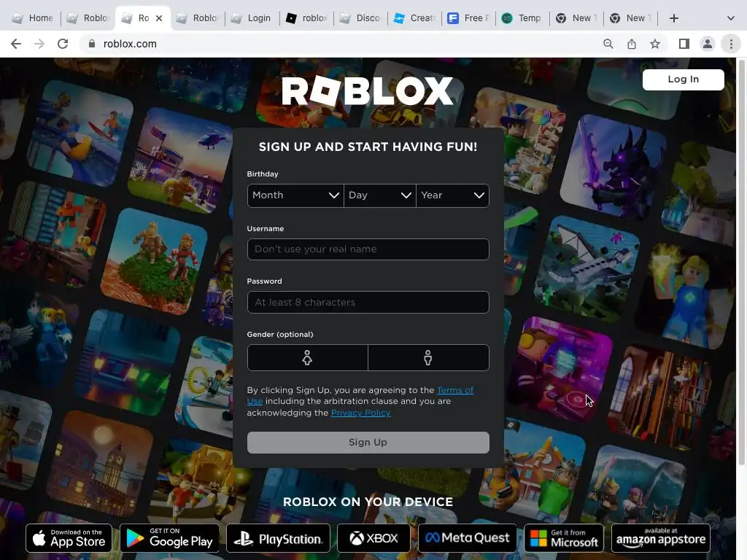Screen dimensions: 747x560
Task: Click the Meta Quest badge
Action: (x=468, y=538)
